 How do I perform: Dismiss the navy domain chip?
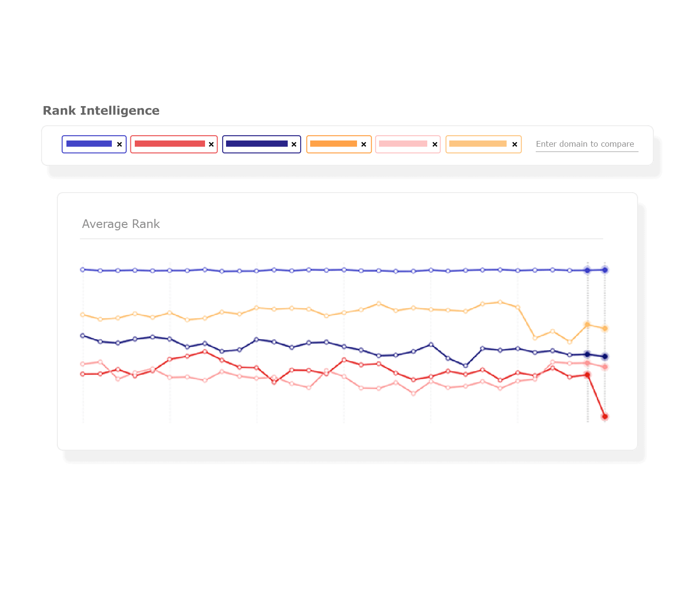coord(293,144)
